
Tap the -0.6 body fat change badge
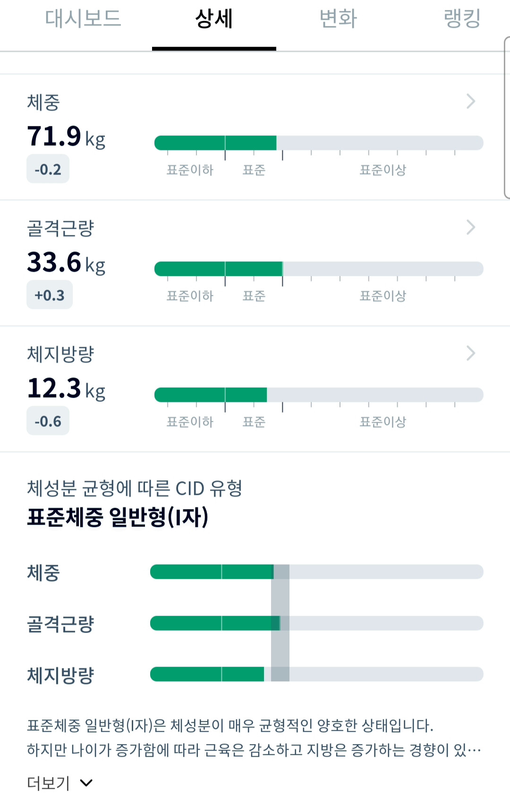click(x=48, y=421)
